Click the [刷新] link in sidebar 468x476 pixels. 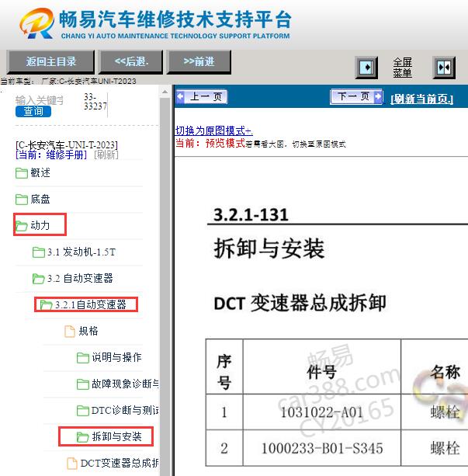click(106, 155)
